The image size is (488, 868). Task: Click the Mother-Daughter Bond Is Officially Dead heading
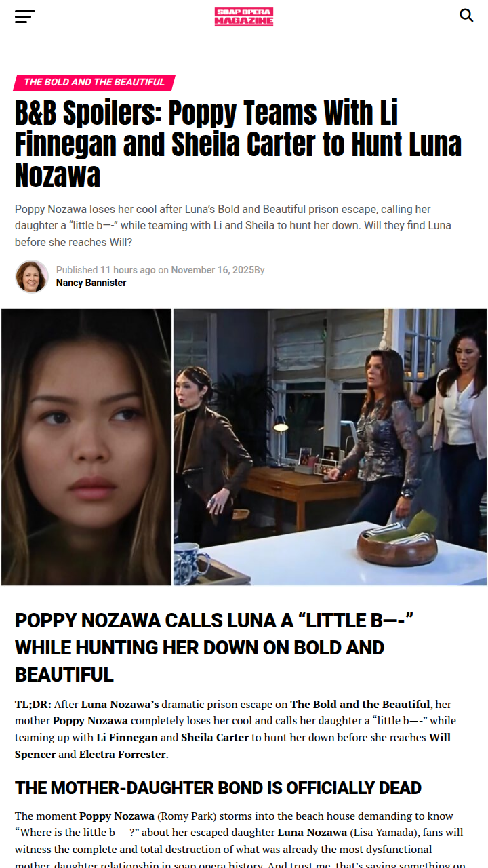click(x=218, y=788)
